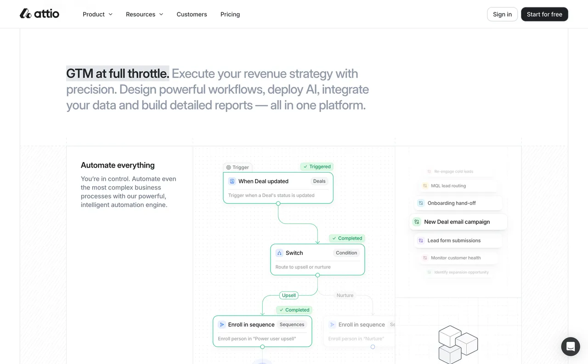Viewport: 588px width, 364px height.
Task: Click the MQL lead routing icon
Action: pyautogui.click(x=425, y=186)
